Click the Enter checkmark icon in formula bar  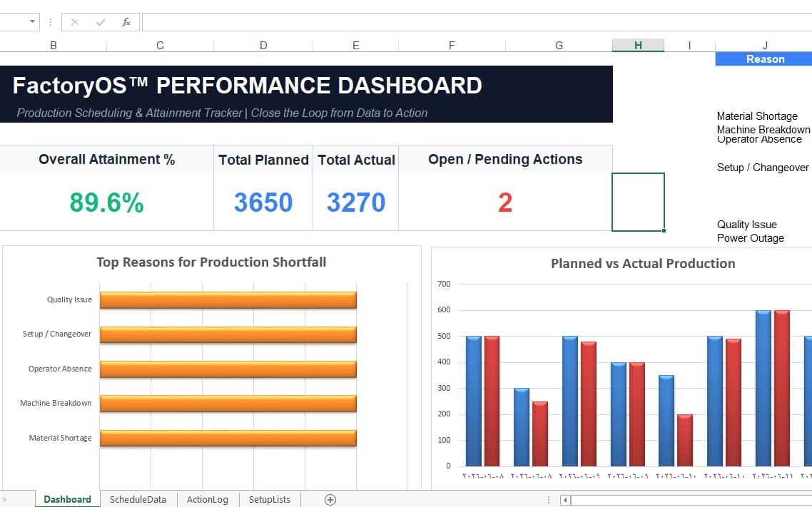click(x=101, y=22)
